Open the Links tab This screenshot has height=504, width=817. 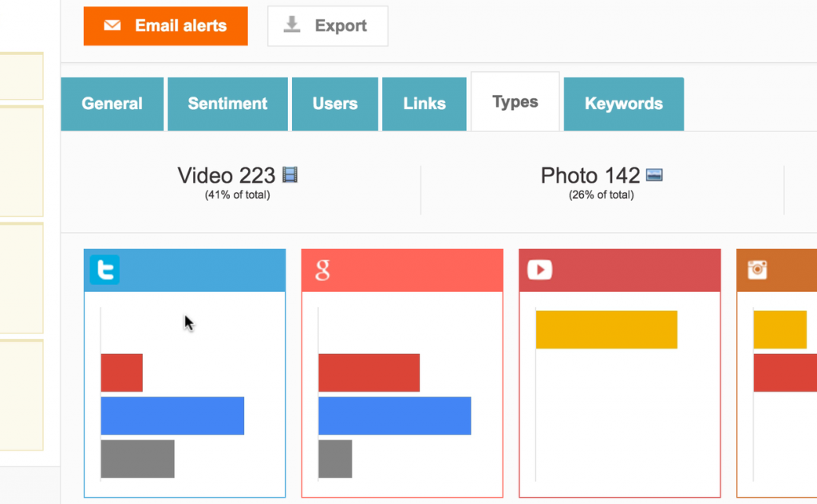pyautogui.click(x=424, y=104)
